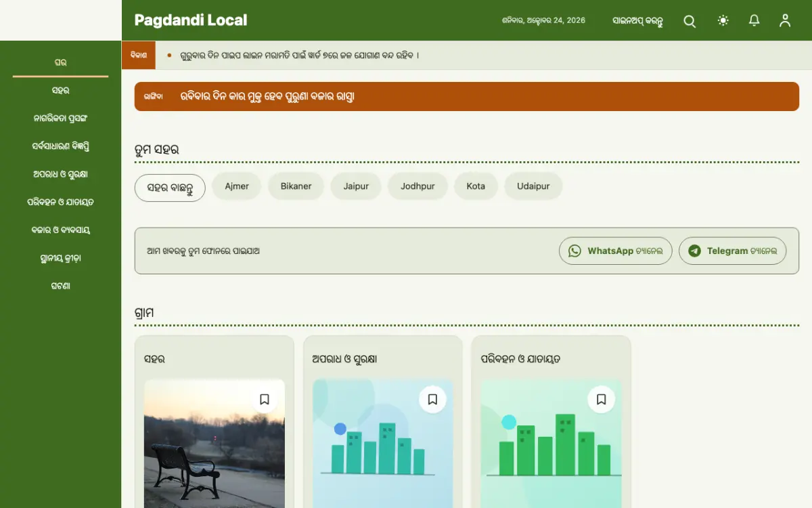Click the sign-up link in header
Screen dimensions: 812x508
click(x=637, y=21)
